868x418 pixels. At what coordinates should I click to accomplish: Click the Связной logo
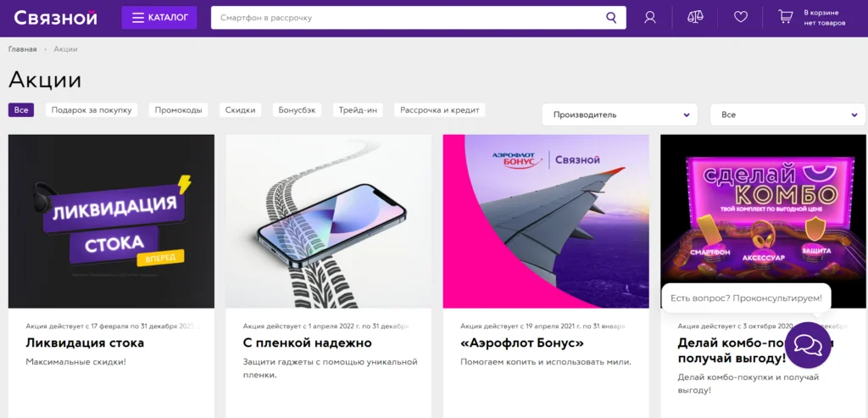[55, 18]
